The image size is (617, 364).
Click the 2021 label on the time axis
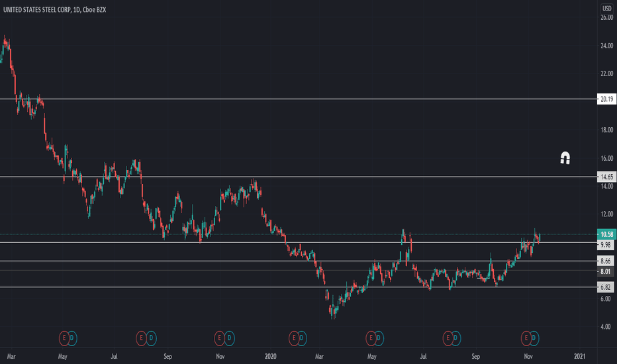click(x=580, y=357)
